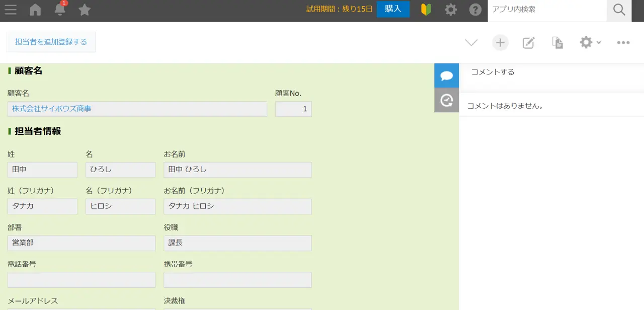Expand the downward chevron next record
Image resolution: width=644 pixels, height=310 pixels.
471,43
